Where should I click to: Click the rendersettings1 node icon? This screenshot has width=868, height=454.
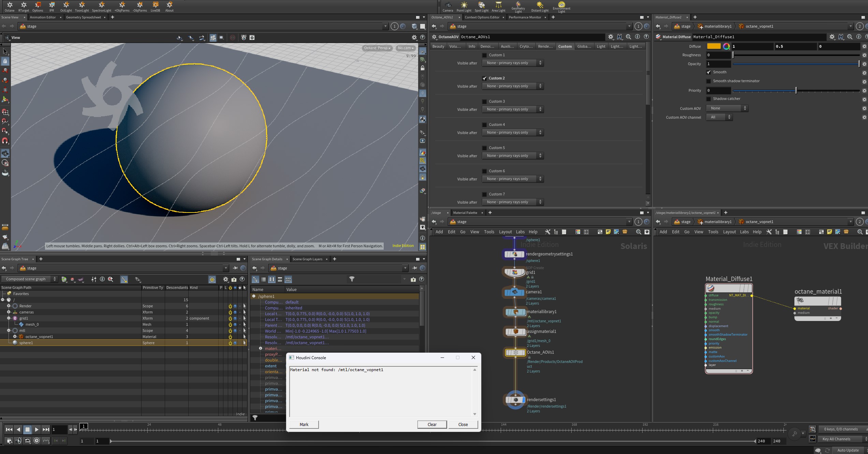[515, 400]
